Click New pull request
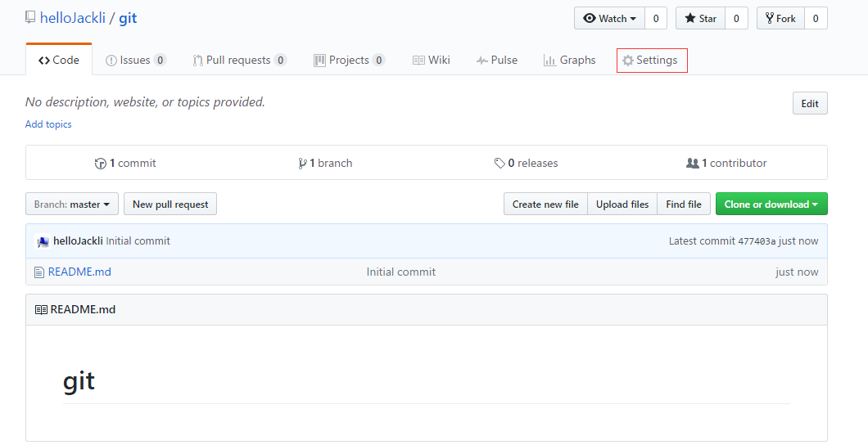The height and width of the screenshot is (445, 868). coord(170,204)
